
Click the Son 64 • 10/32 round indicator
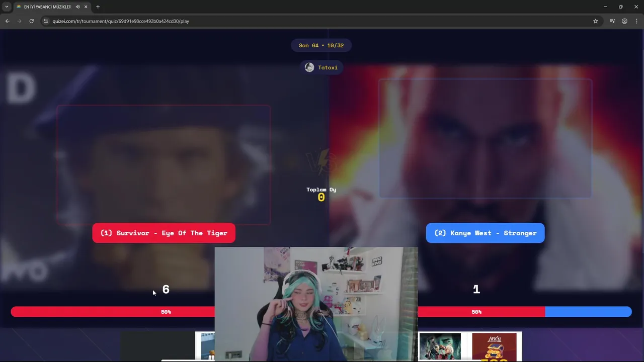(x=321, y=45)
